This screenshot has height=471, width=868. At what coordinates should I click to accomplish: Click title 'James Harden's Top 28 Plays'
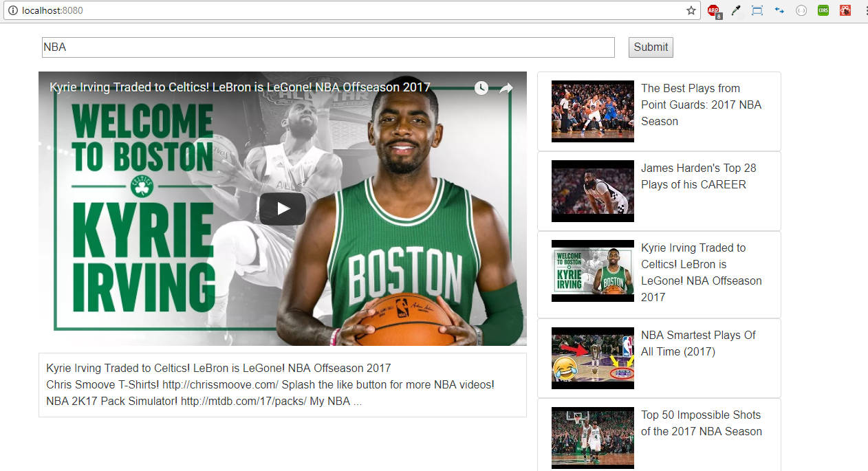(698, 176)
